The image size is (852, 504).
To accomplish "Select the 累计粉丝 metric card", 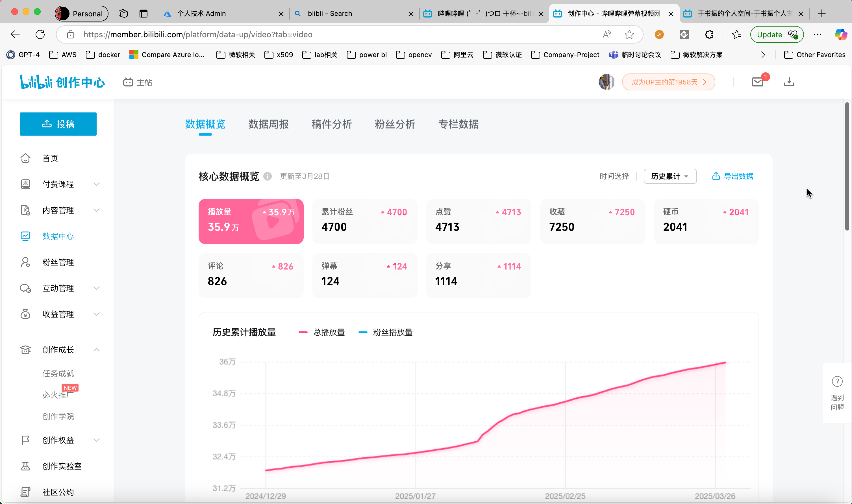I will tap(365, 221).
